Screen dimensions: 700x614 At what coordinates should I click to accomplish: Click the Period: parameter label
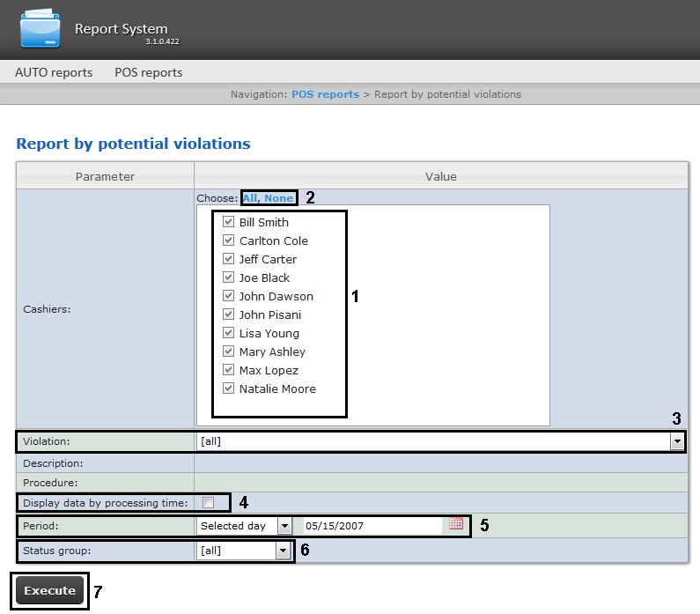pyautogui.click(x=41, y=526)
